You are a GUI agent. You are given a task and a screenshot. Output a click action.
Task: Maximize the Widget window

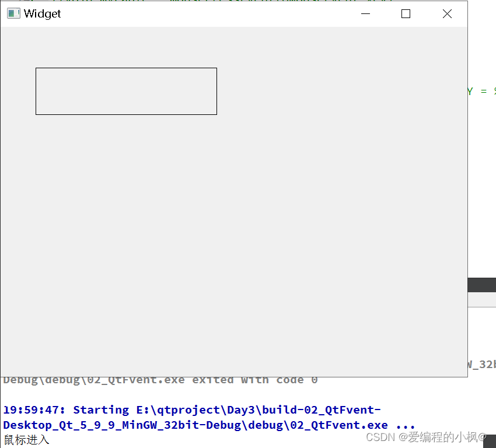click(406, 14)
